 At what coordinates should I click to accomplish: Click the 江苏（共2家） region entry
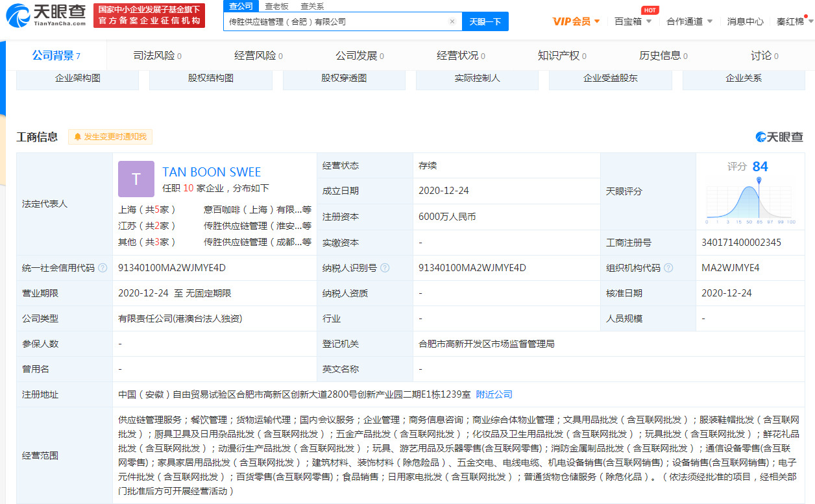[x=147, y=226]
